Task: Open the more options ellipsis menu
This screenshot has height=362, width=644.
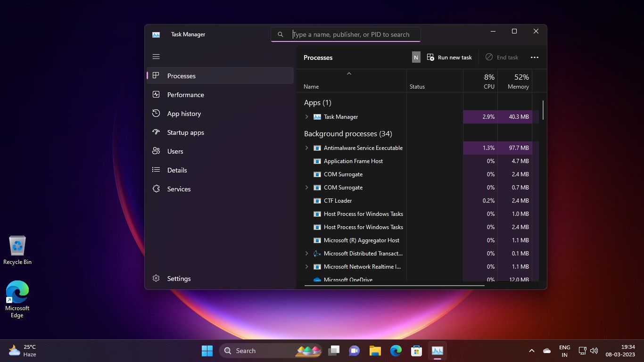Action: [x=534, y=57]
